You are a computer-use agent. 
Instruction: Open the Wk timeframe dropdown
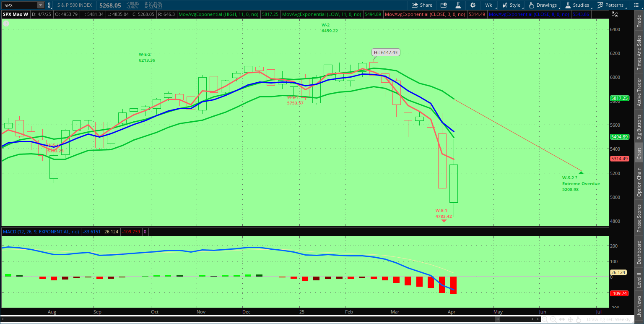(488, 5)
